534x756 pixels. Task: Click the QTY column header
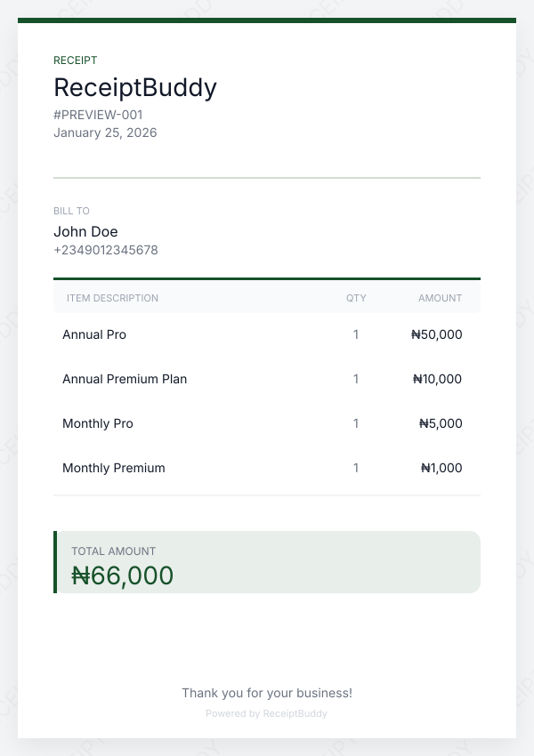(x=356, y=298)
